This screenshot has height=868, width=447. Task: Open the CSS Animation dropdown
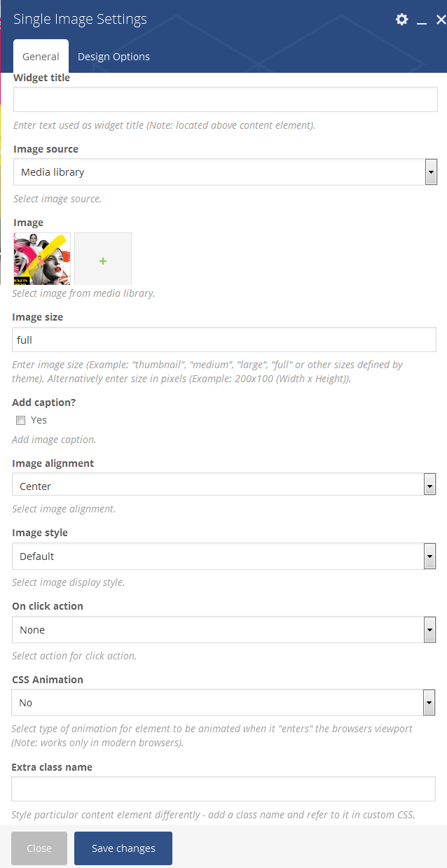[x=224, y=702]
